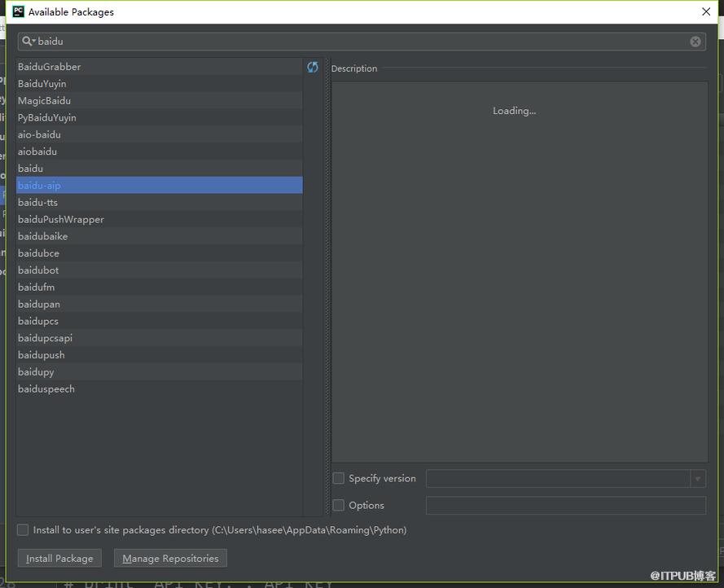Pick the baiduspeech package from list
The image size is (724, 588).
point(160,389)
